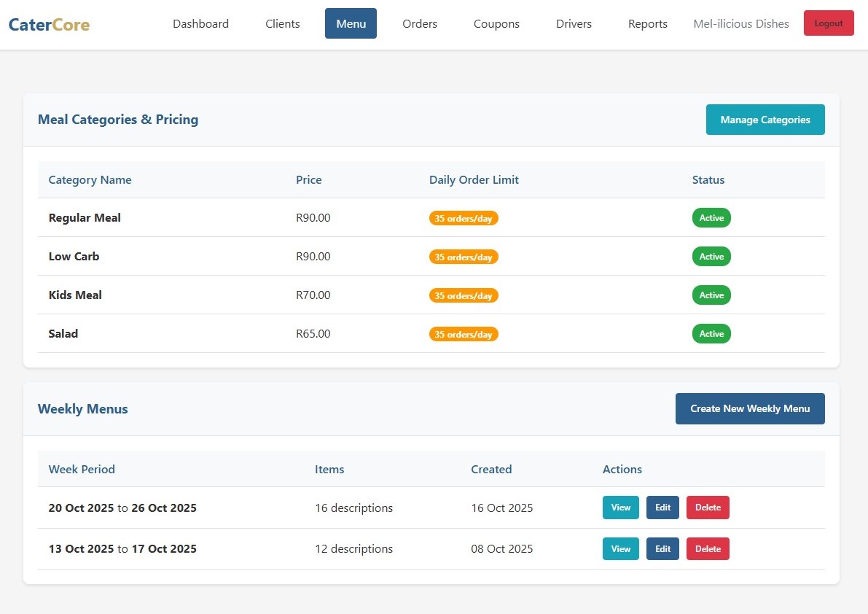This screenshot has width=868, height=614.
Task: Navigate to Coupons
Action: [496, 23]
